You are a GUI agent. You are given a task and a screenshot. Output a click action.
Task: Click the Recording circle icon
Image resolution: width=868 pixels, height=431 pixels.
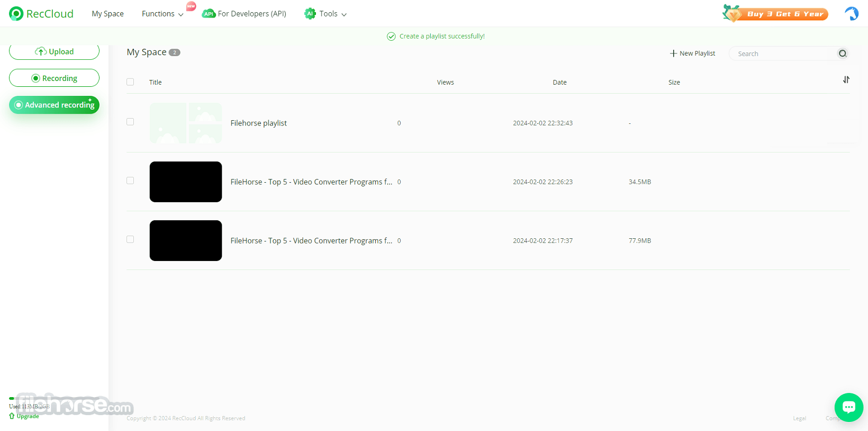pos(35,78)
